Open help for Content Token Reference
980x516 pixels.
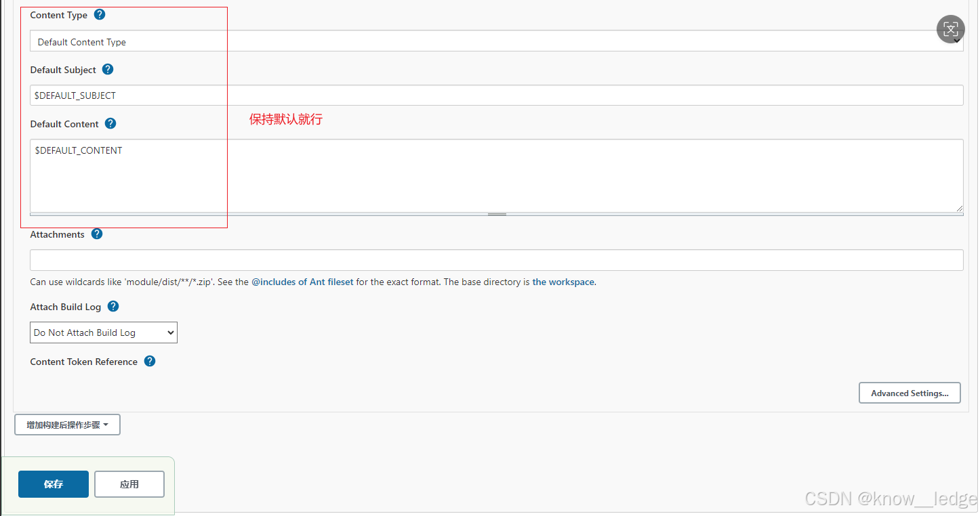[150, 361]
